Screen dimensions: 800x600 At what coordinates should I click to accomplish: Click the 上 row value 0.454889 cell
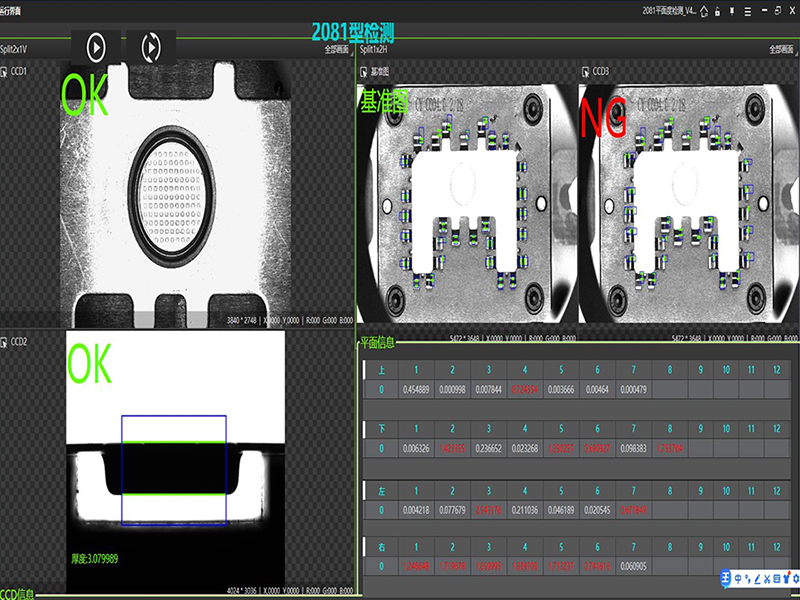(416, 389)
